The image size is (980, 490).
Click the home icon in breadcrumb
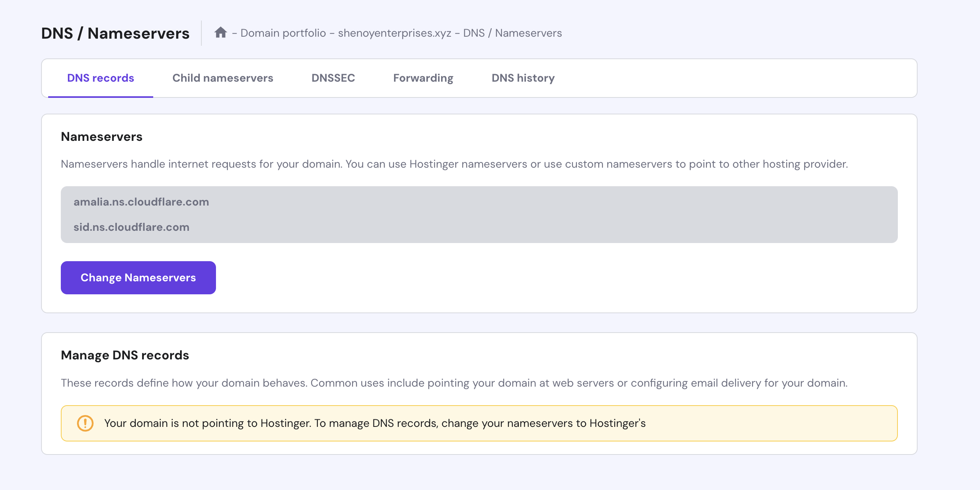(x=221, y=33)
